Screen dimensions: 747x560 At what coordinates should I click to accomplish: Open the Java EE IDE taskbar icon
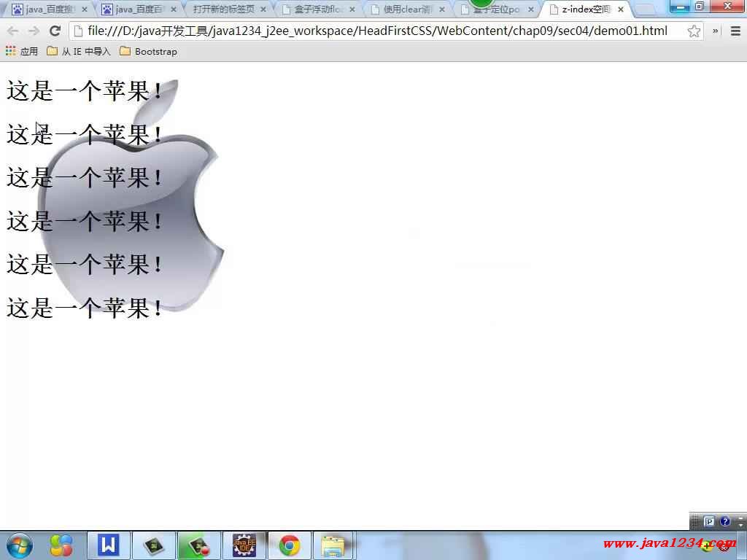244,545
